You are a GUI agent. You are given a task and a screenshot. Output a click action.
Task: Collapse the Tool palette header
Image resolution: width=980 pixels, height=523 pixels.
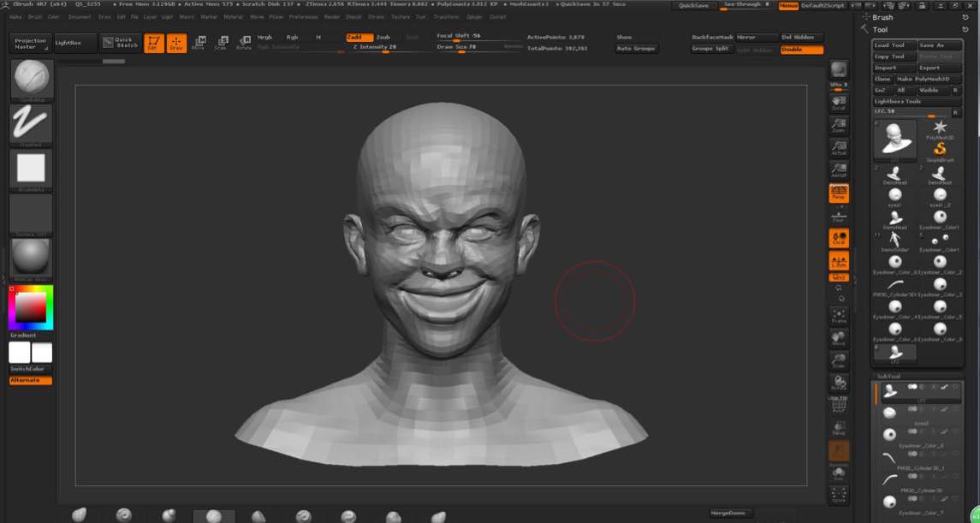(x=880, y=30)
